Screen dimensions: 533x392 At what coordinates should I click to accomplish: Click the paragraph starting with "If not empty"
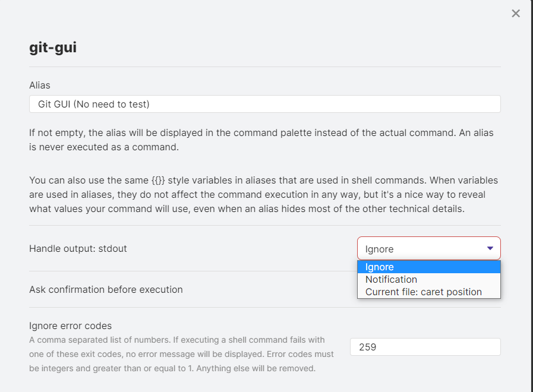pos(261,140)
